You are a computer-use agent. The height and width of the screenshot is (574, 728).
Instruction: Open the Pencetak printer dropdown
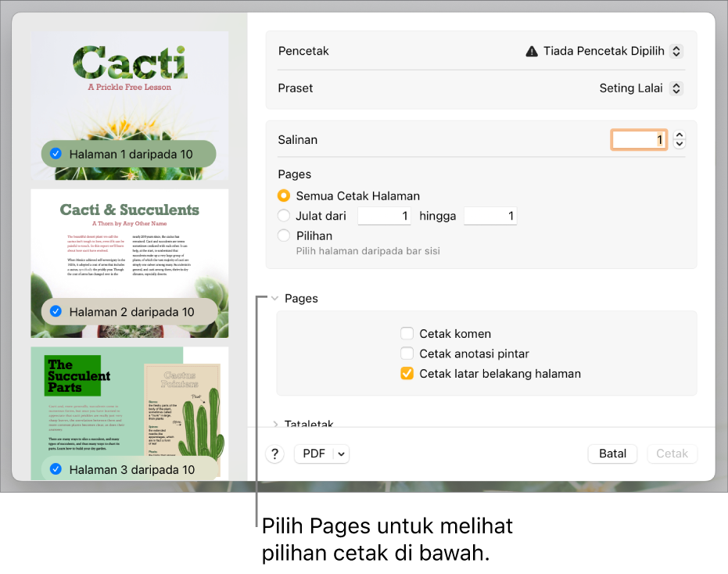(x=676, y=51)
